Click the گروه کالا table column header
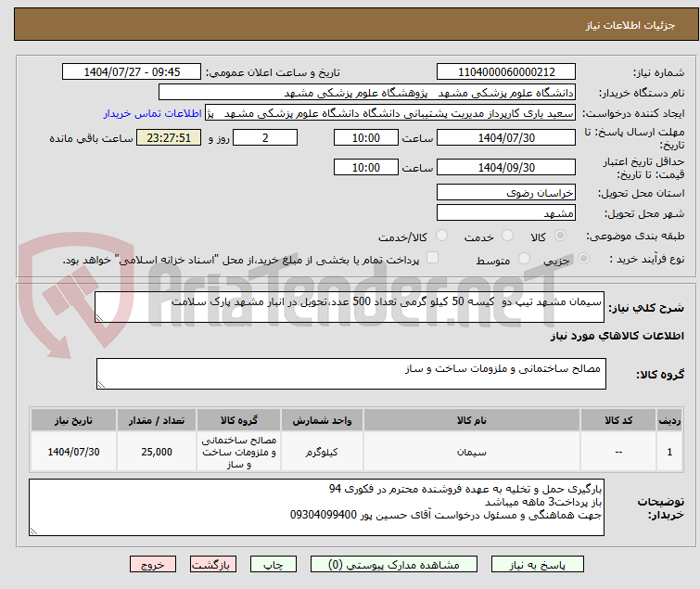 click(x=239, y=420)
